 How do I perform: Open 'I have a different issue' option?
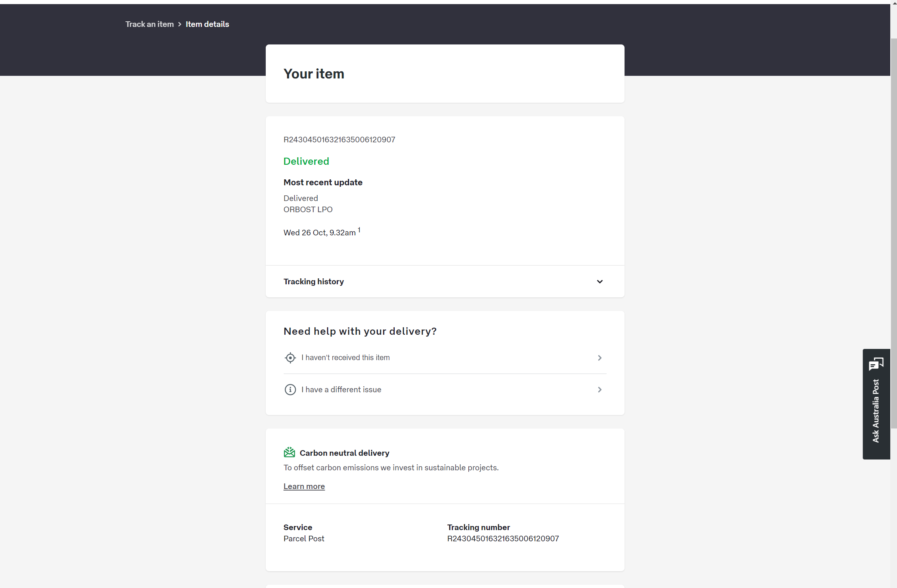click(x=341, y=390)
